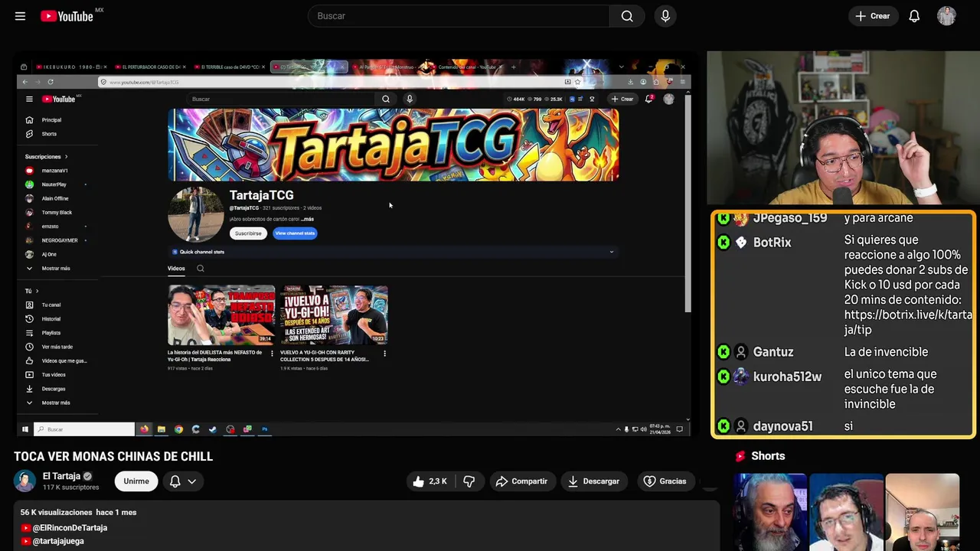This screenshot has height=551, width=980.
Task: Click verified badge next to El Tartaja
Action: tap(87, 476)
